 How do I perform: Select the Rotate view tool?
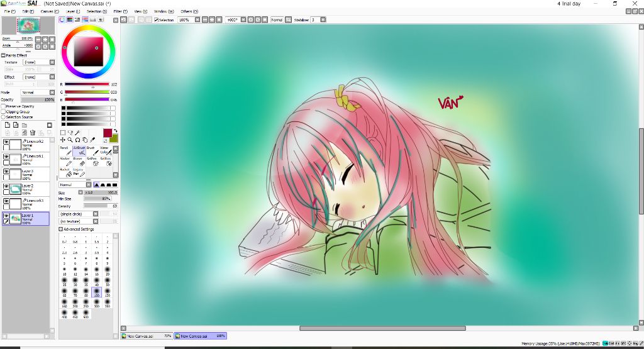point(77,140)
